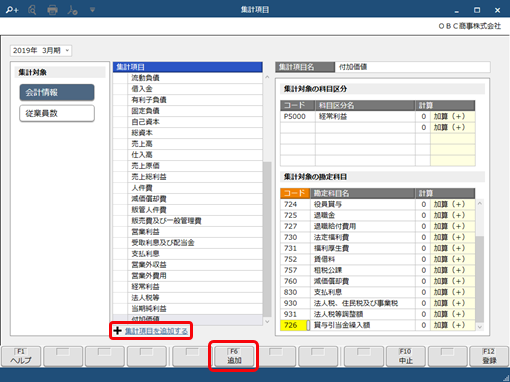Open 加算(+) calculation for 経常利益 row
The height and width of the screenshot is (382, 510).
452,117
